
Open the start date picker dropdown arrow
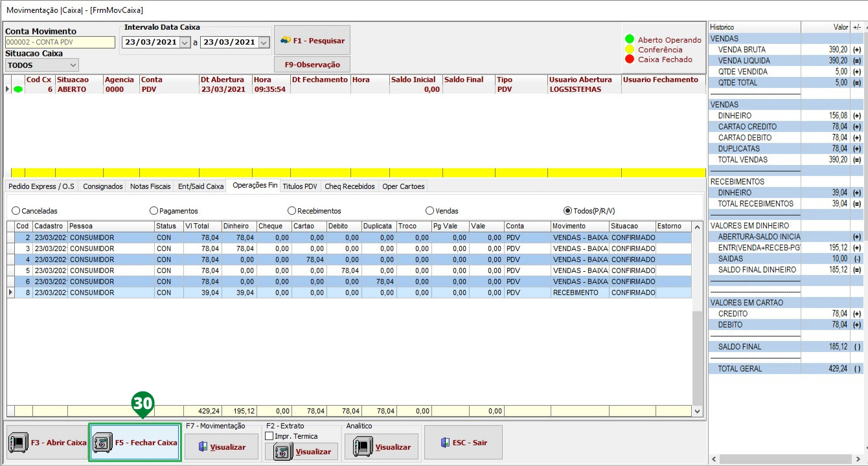pyautogui.click(x=185, y=42)
